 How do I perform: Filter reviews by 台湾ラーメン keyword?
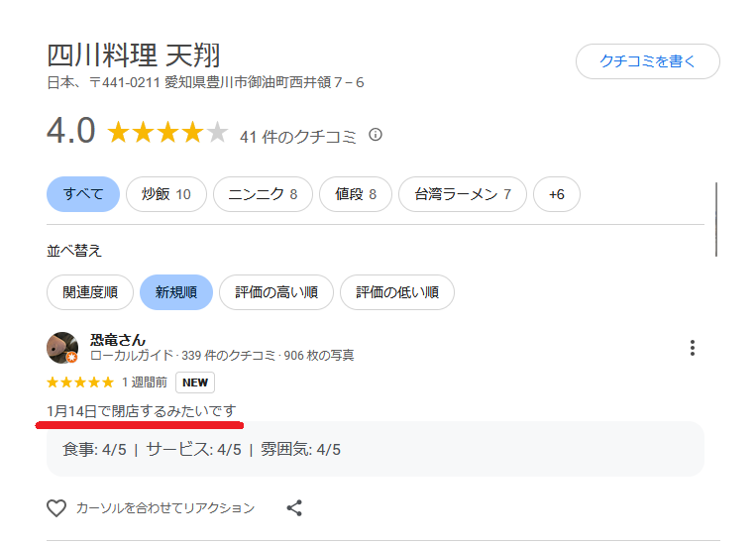(x=463, y=194)
